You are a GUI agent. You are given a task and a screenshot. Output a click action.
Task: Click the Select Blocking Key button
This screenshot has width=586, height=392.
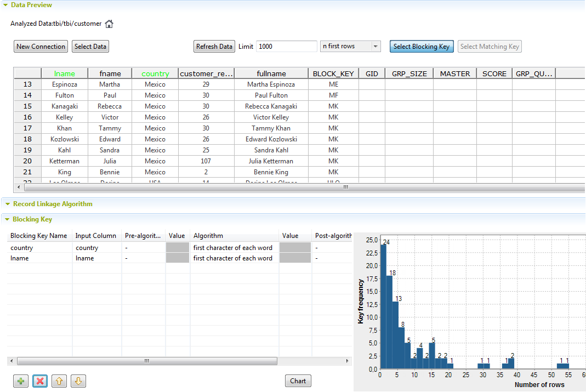421,47
